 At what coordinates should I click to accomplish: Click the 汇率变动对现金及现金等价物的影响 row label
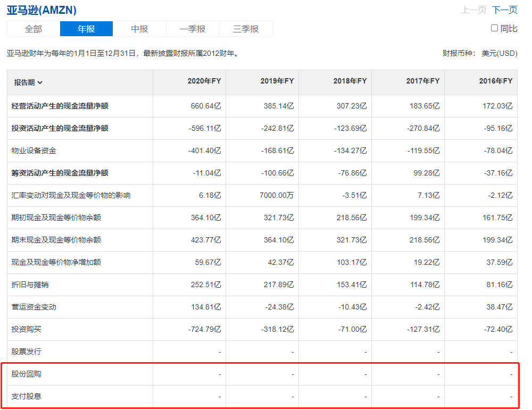tap(71, 195)
